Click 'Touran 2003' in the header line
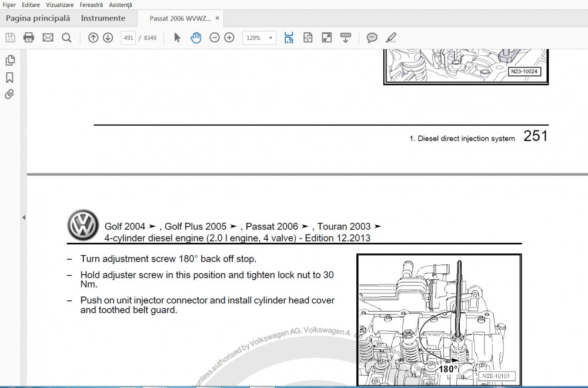The width and height of the screenshot is (588, 388). (x=344, y=226)
